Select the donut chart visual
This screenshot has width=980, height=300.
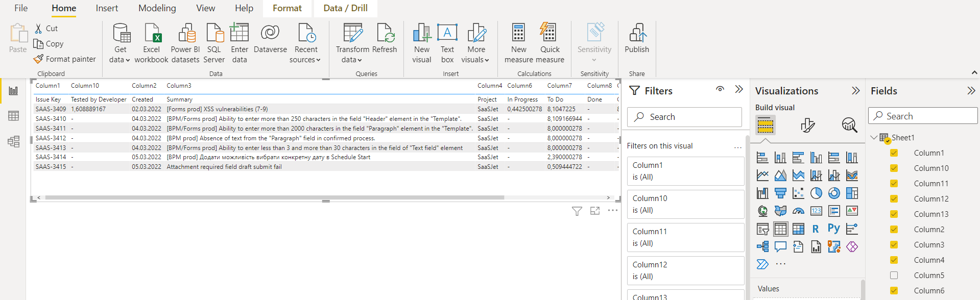834,193
